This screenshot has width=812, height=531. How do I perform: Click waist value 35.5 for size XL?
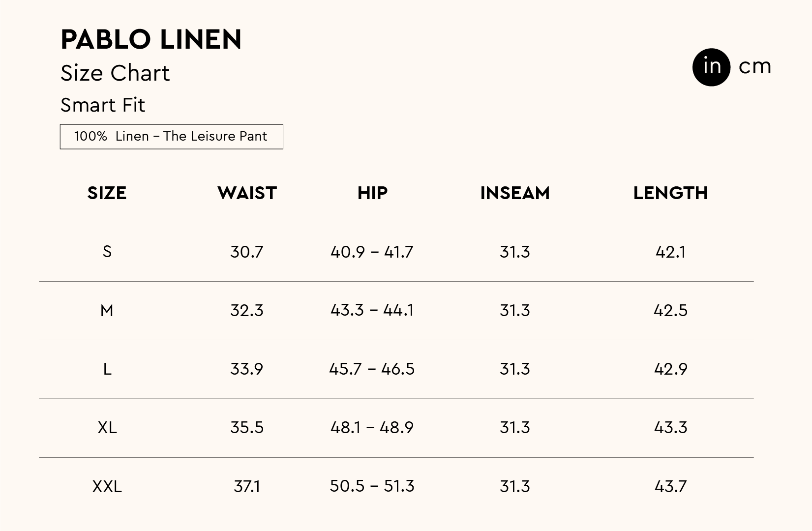247,428
